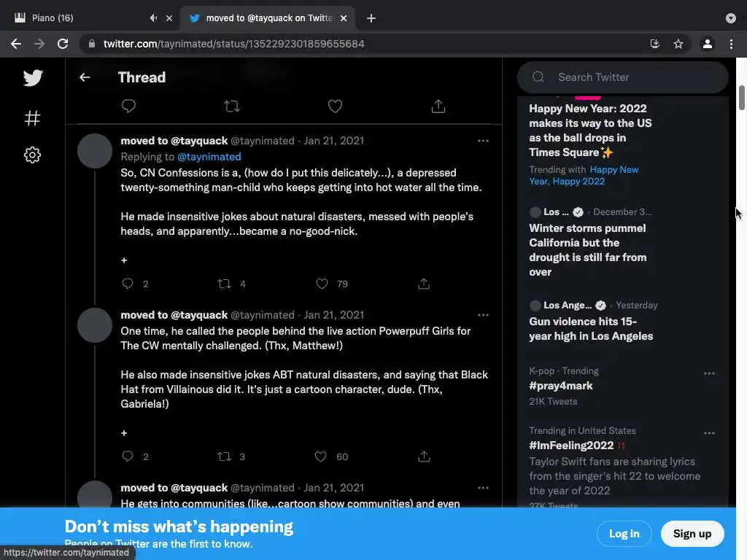Screen dimensions: 747x560
Task: Expand options for #pray4mark trend
Action: (709, 373)
